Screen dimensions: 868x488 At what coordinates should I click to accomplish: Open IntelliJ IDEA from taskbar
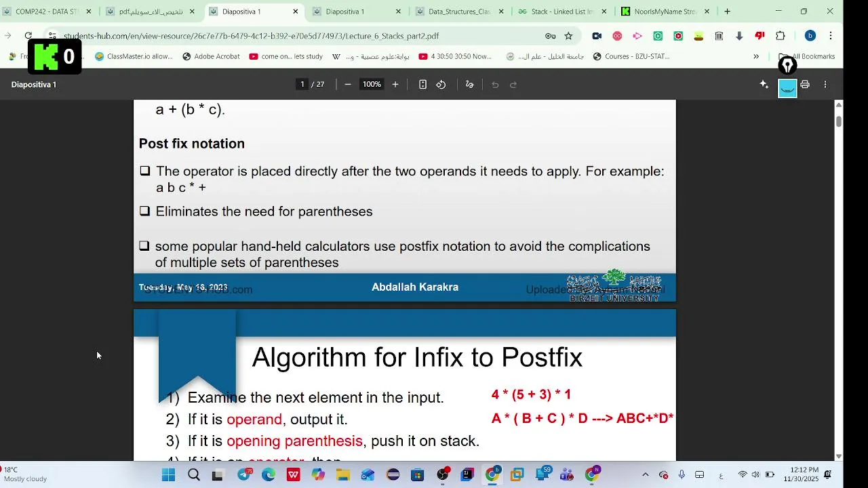(x=467, y=475)
